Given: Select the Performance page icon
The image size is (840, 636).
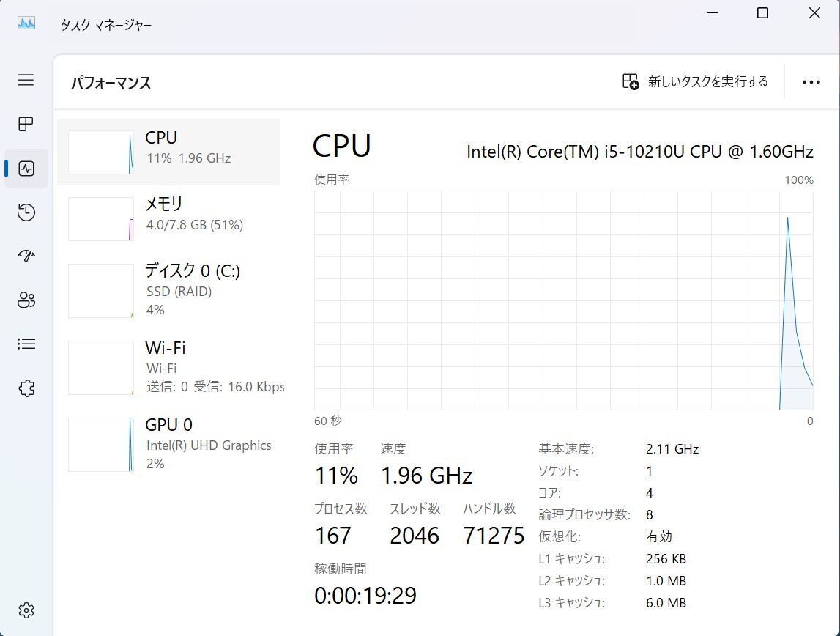Looking at the screenshot, I should (x=26, y=169).
